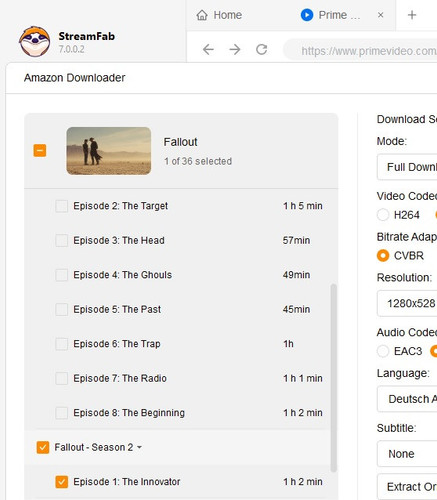Open the Mode Full Download dropdown

click(x=407, y=167)
